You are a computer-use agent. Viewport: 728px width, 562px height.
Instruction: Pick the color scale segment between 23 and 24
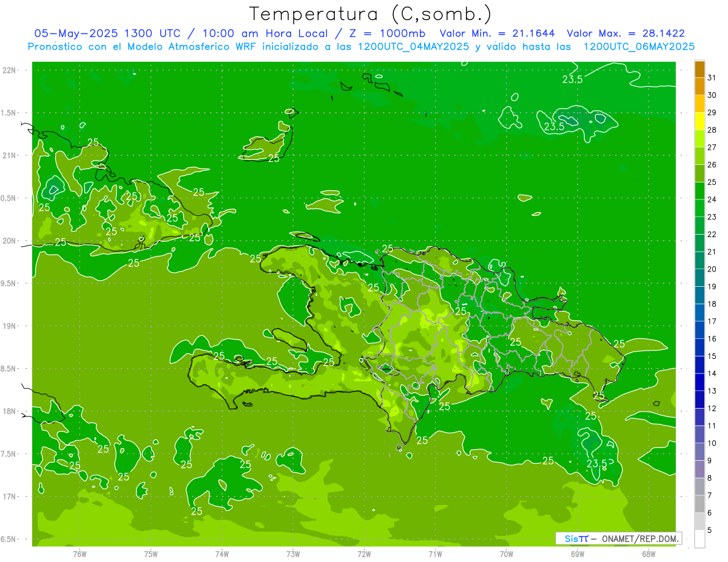click(699, 209)
